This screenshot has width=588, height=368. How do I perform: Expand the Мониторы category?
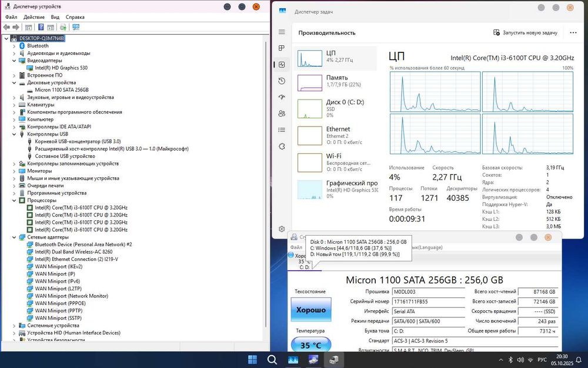(x=14, y=171)
